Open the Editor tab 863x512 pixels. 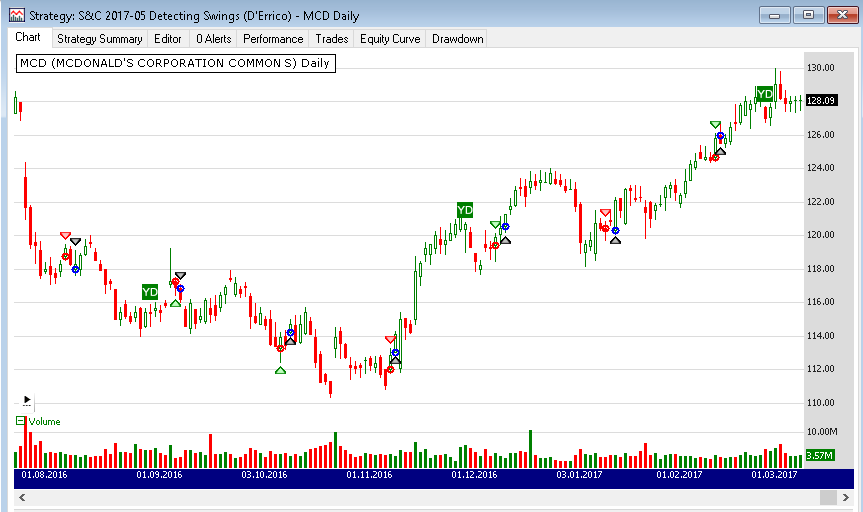coord(168,39)
